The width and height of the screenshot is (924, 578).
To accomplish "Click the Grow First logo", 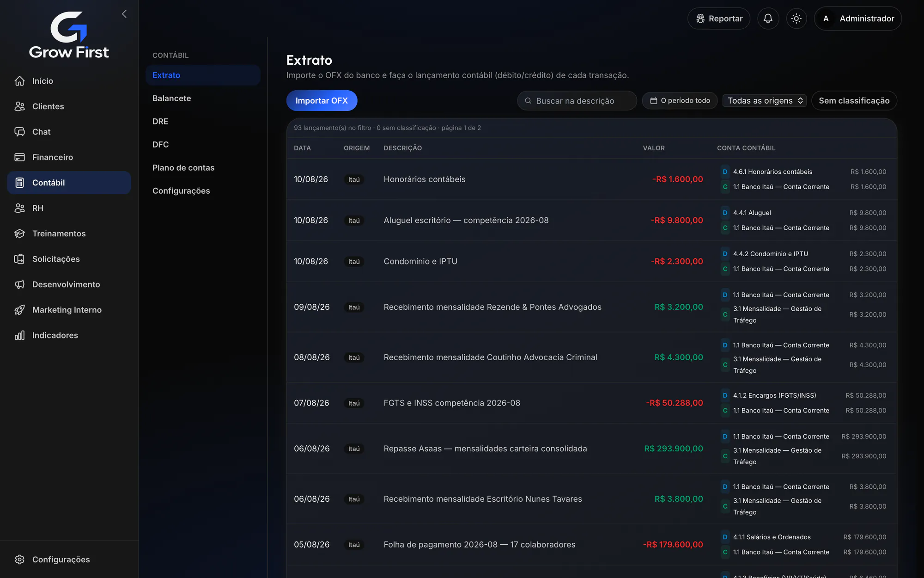I will pyautogui.click(x=69, y=35).
